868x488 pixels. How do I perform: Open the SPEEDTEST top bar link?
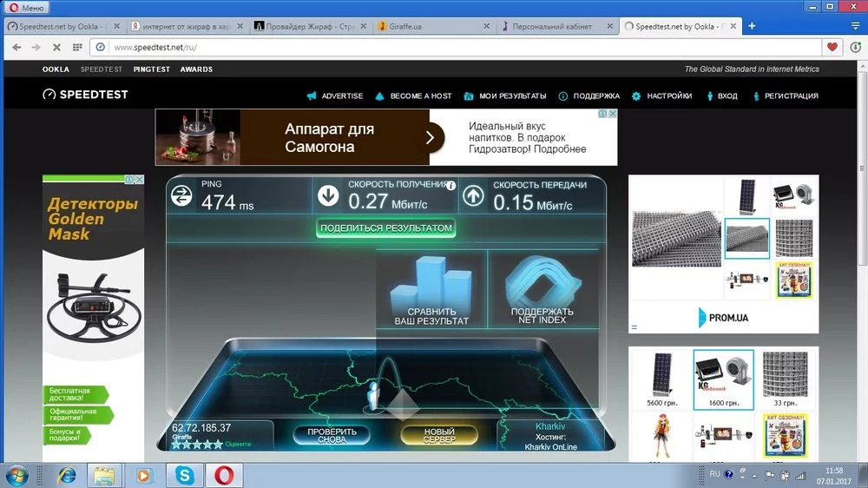(102, 69)
